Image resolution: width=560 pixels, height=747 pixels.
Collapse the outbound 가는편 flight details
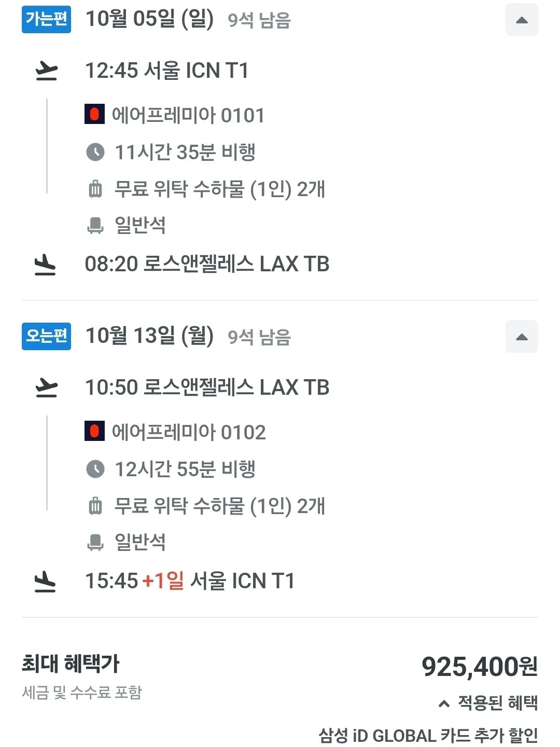coord(522,20)
